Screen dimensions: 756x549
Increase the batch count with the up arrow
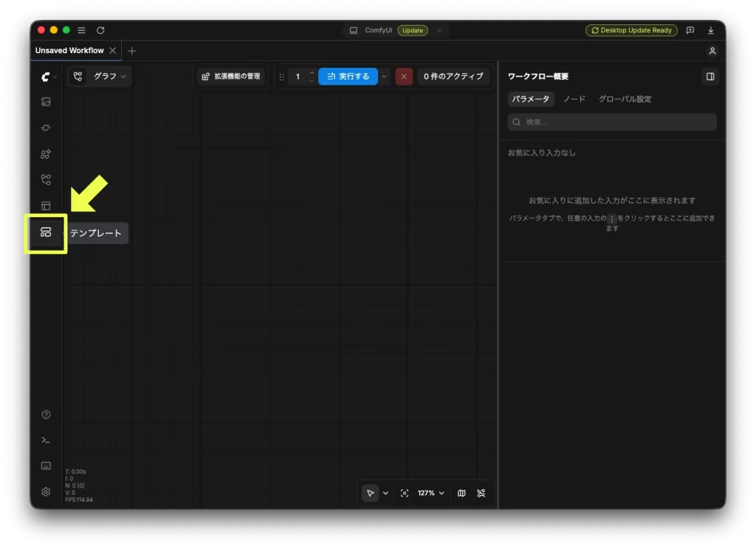(312, 72)
